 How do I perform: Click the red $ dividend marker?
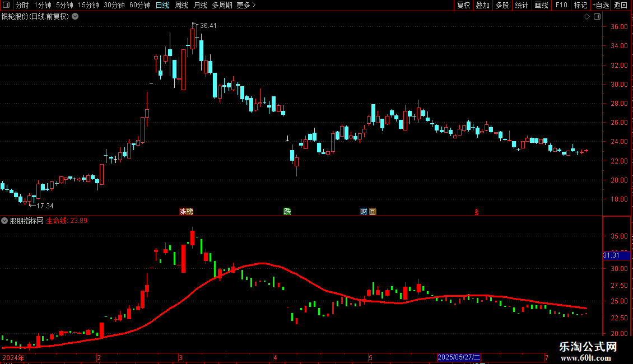click(x=476, y=212)
